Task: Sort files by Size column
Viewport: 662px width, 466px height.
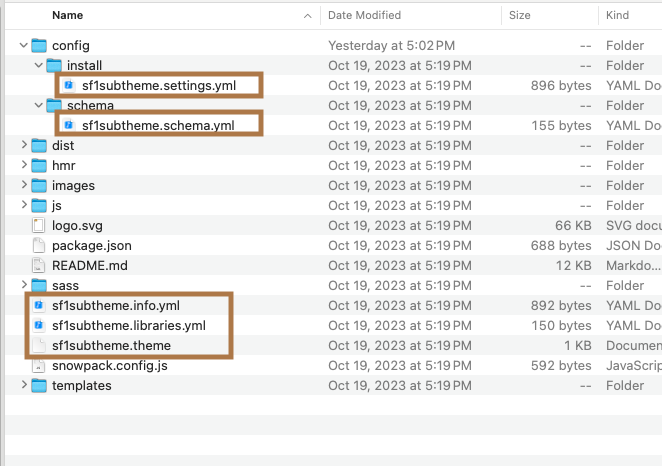Action: (520, 15)
